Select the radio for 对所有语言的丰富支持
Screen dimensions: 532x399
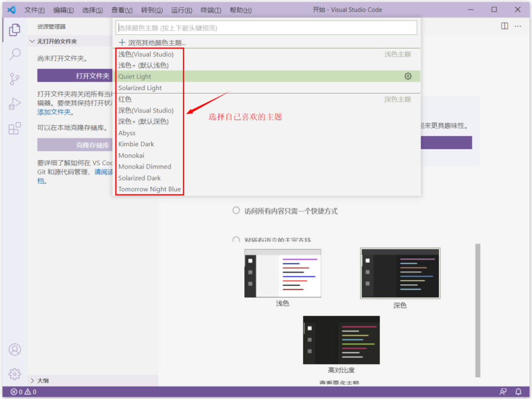click(236, 240)
